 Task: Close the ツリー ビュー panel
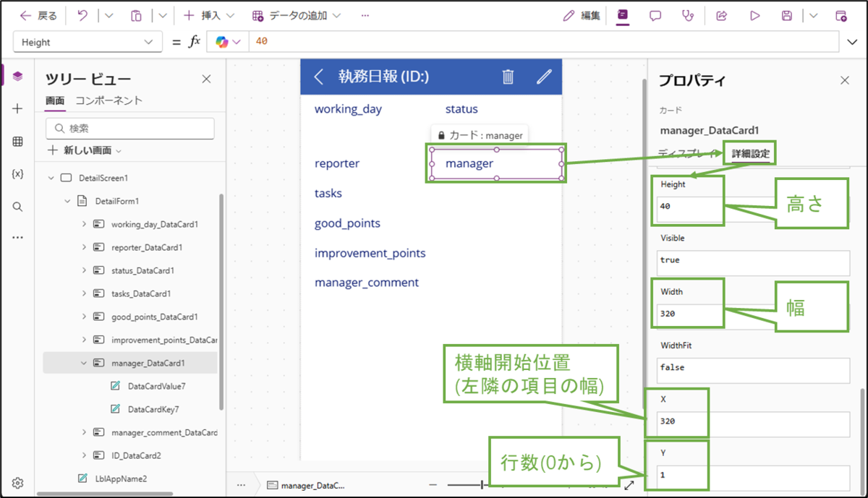pyautogui.click(x=206, y=80)
